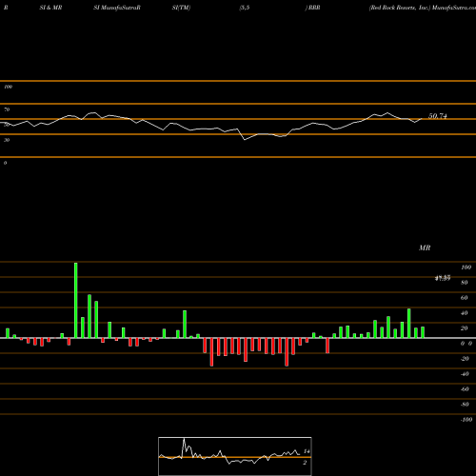Click the MR axis label 80
The height and width of the screenshot is (476, 476).
coord(465,283)
